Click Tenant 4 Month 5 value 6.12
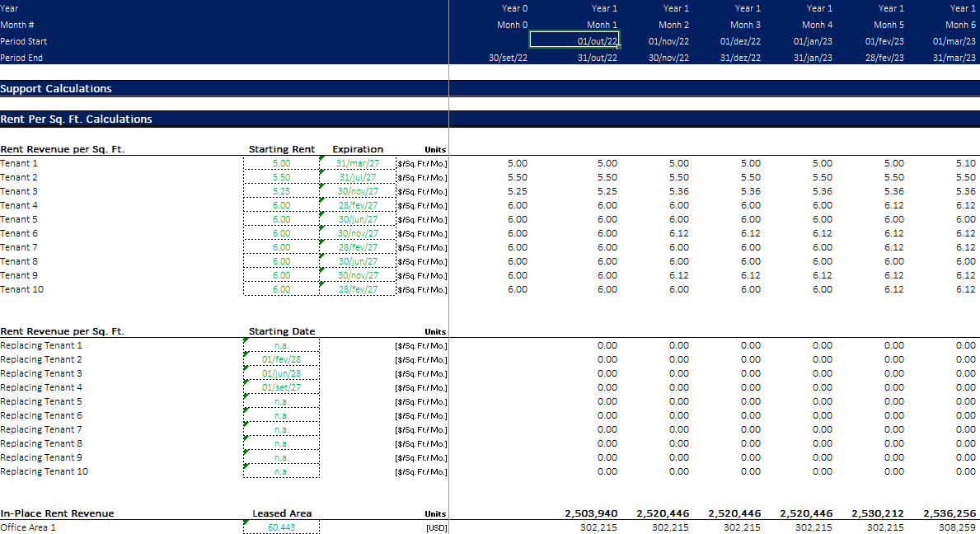 [893, 205]
